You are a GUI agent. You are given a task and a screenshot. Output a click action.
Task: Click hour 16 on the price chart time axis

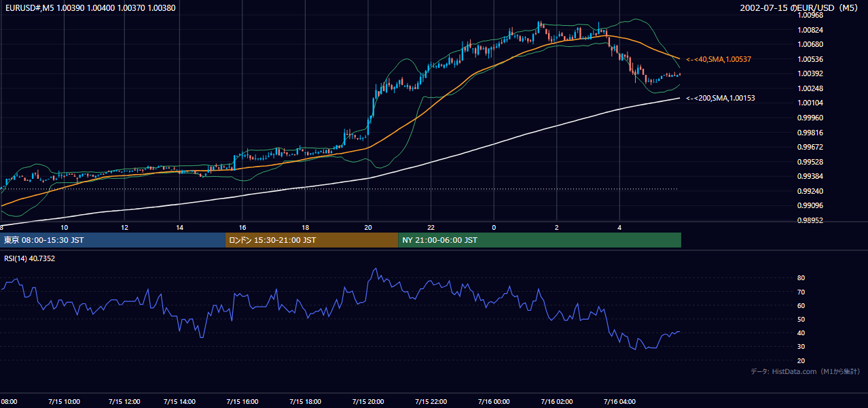click(242, 227)
